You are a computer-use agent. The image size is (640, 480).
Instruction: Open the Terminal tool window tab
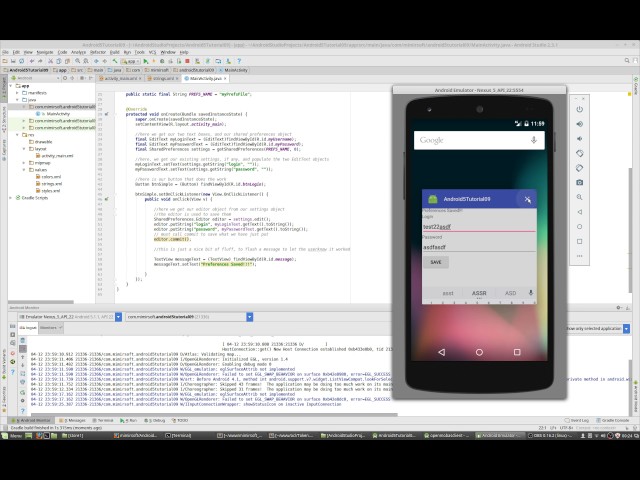click(x=103, y=420)
